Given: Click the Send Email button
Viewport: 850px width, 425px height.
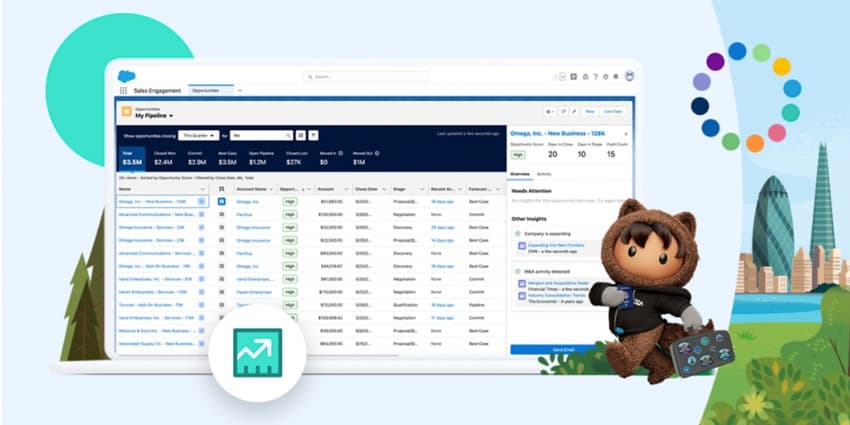Looking at the screenshot, I should (564, 350).
